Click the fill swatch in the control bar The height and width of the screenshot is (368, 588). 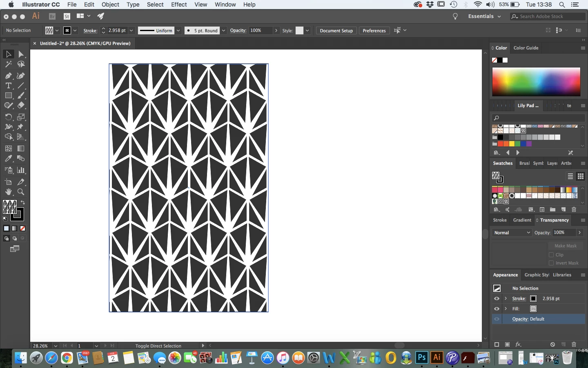point(49,31)
